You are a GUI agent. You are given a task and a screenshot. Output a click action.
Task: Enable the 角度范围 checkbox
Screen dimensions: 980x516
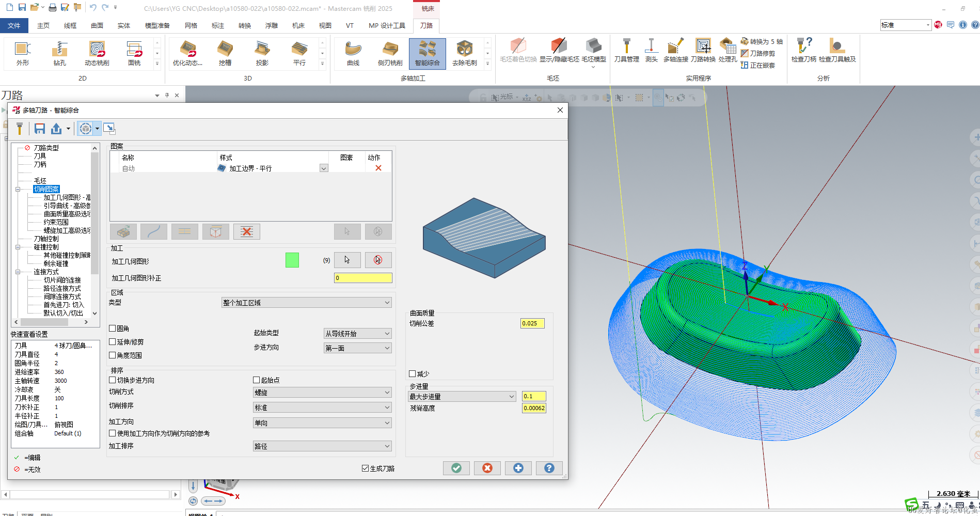pos(112,355)
